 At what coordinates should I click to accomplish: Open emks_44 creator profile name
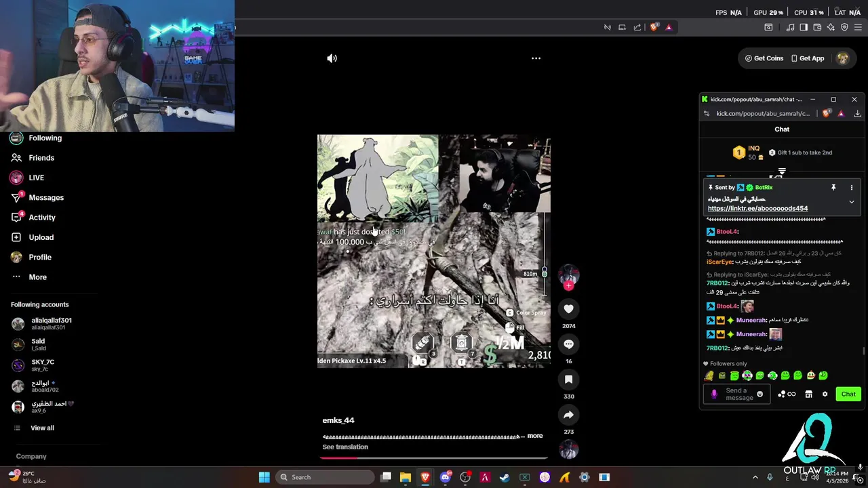coord(338,420)
